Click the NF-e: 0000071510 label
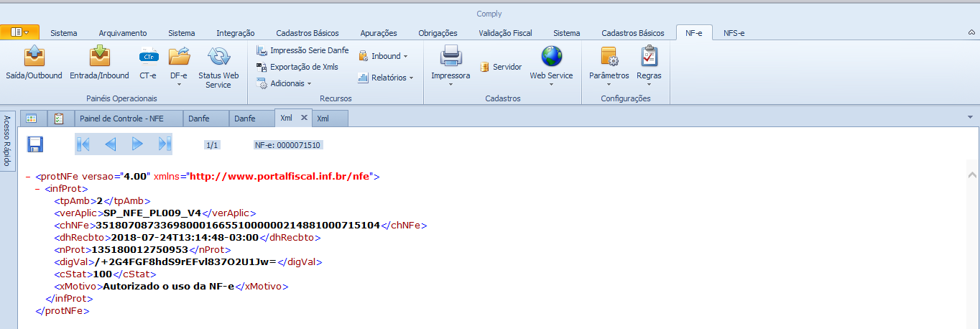 (287, 145)
